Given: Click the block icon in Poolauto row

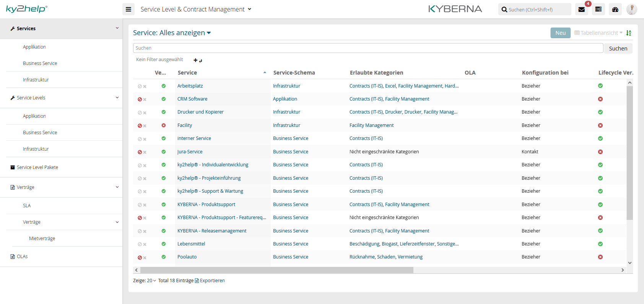Looking at the screenshot, I should (140, 258).
